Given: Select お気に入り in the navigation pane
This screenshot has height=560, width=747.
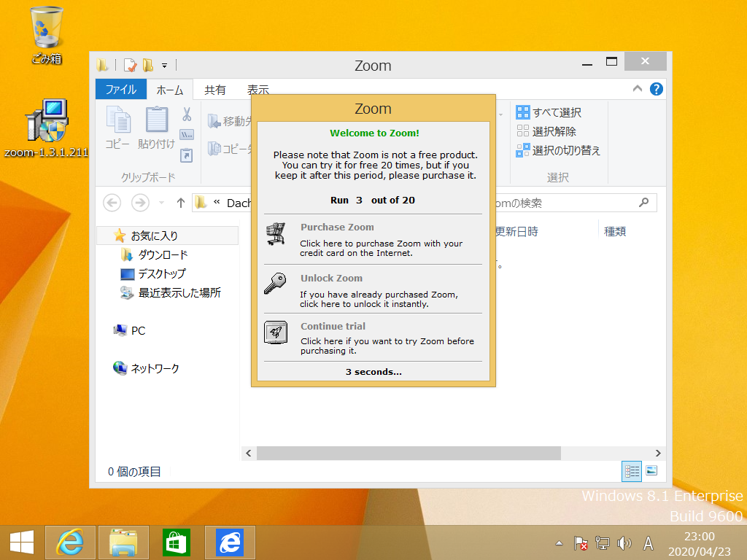Looking at the screenshot, I should pyautogui.click(x=168, y=236).
